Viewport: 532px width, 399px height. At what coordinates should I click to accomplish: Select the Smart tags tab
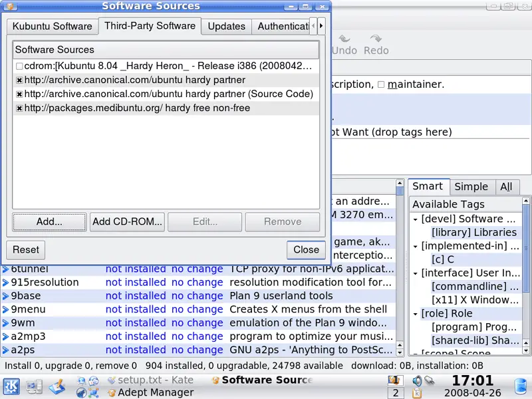pyautogui.click(x=429, y=186)
